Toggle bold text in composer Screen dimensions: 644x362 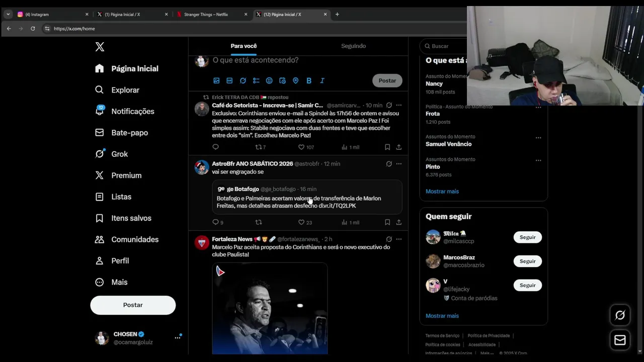pos(309,80)
